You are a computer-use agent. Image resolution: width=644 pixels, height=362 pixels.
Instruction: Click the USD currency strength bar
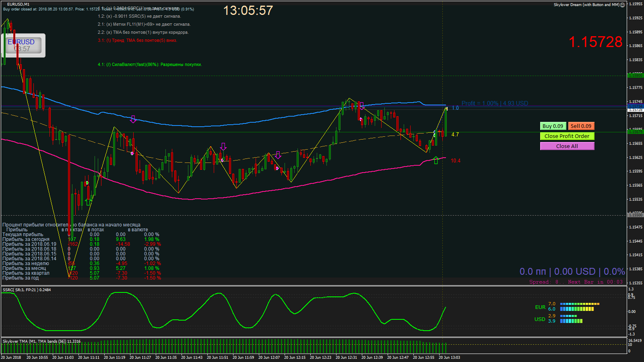[571, 319]
